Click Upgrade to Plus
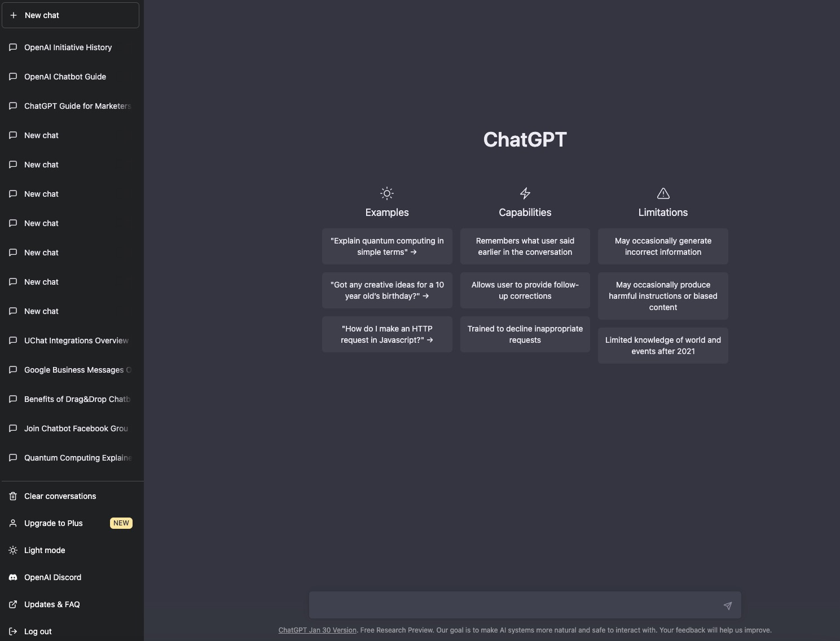 pyautogui.click(x=52, y=523)
